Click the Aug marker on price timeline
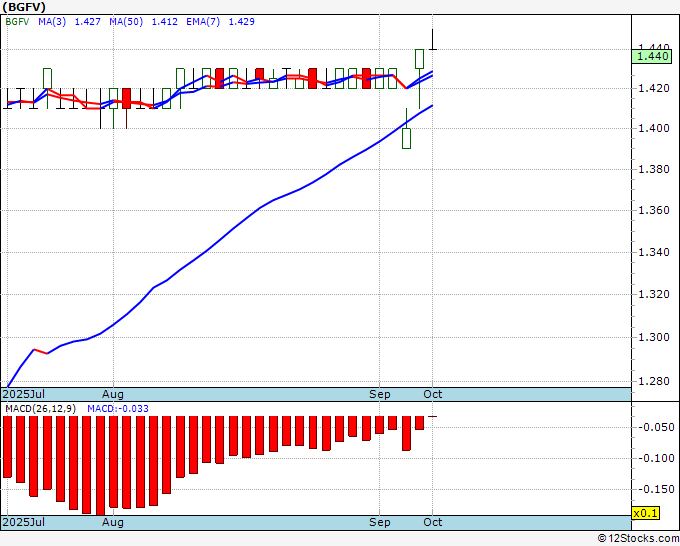Viewport: 680px width, 546px height. point(113,394)
